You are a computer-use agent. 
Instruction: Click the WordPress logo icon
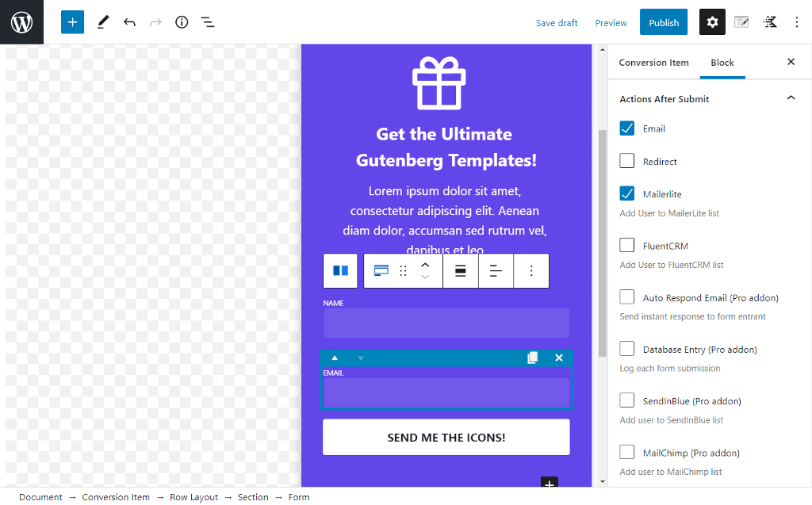pos(21,22)
